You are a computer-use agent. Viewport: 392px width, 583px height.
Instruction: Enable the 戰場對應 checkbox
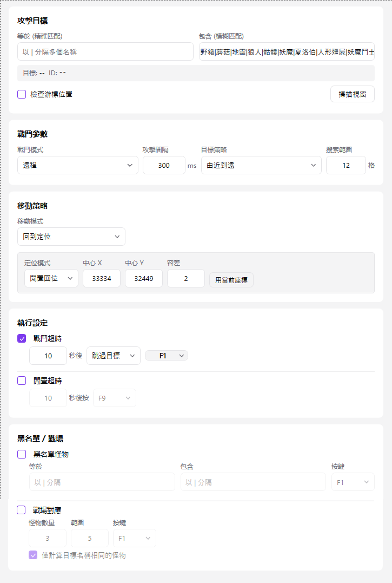tap(22, 510)
